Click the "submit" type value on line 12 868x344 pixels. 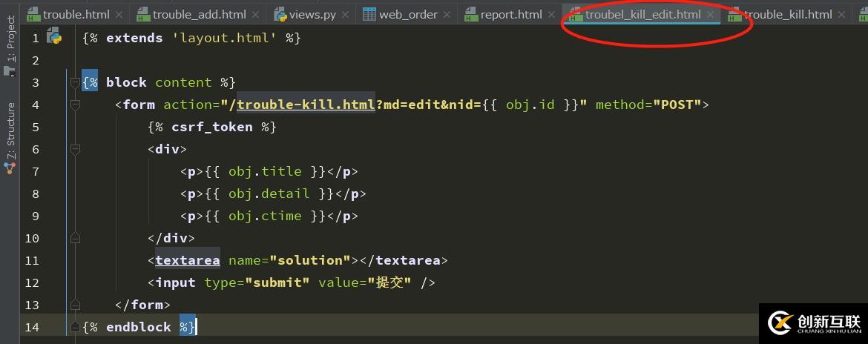point(277,282)
